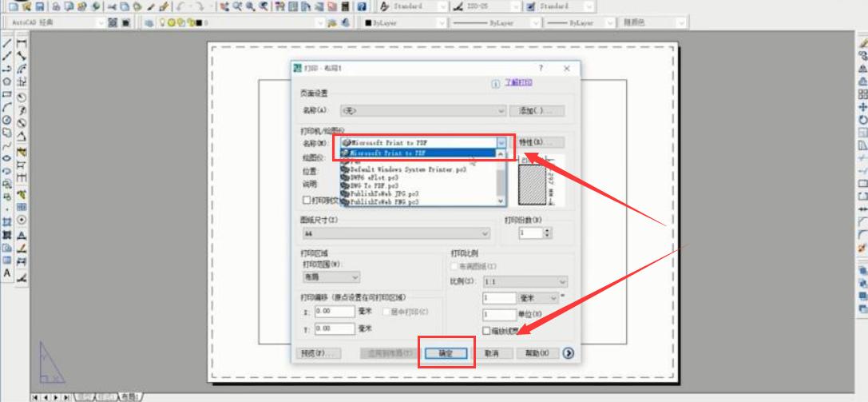Select PublishToWeb PNG.pc3 printer
868x402 pixels.
click(x=418, y=202)
